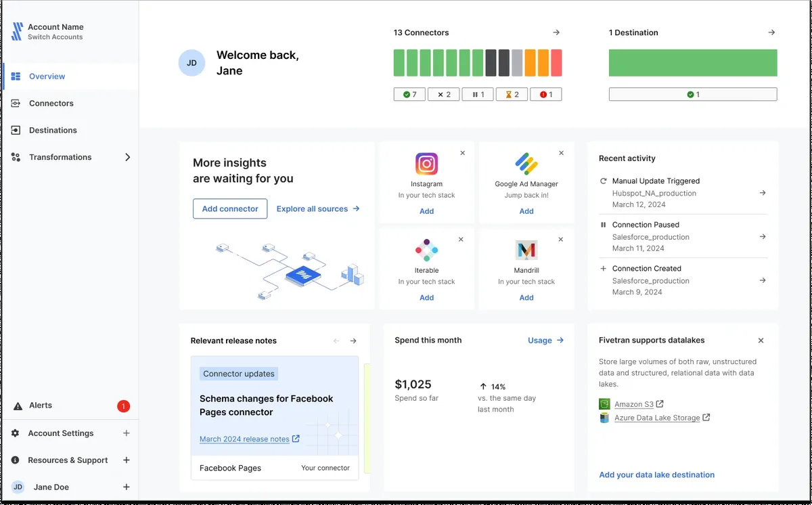The image size is (812, 505).
Task: Click the red connector status bar
Action: click(x=556, y=63)
